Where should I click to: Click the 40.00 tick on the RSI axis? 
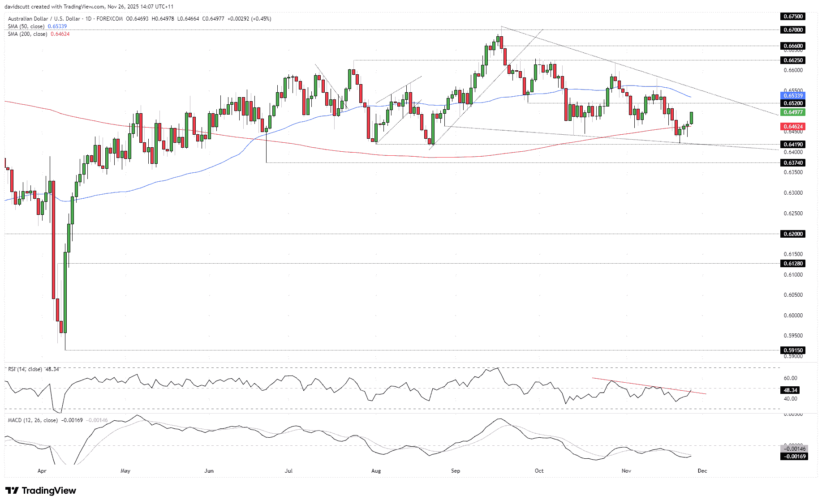point(790,399)
